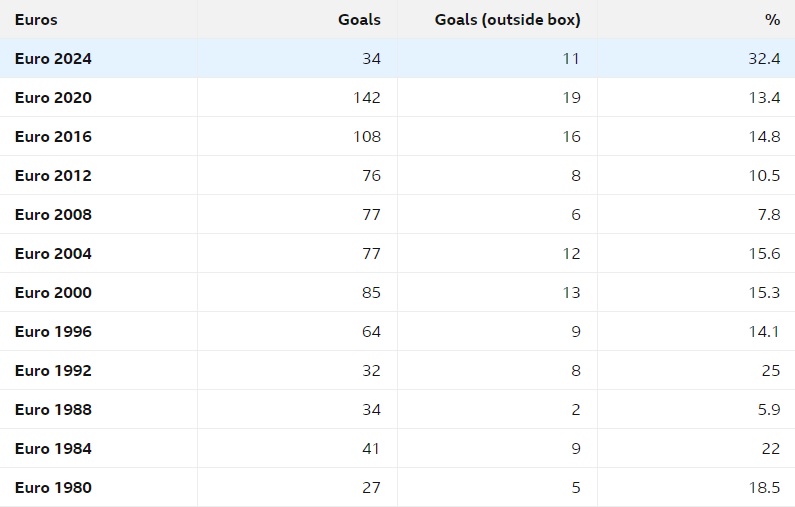Viewport: 795px width, 507px height.
Task: Select the Euro 2008 percentage 7.8
Action: point(769,215)
